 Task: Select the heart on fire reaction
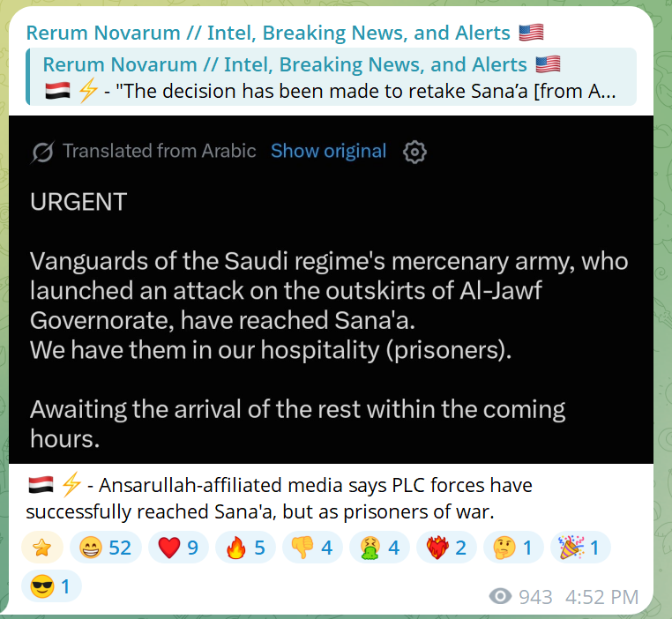click(446, 548)
